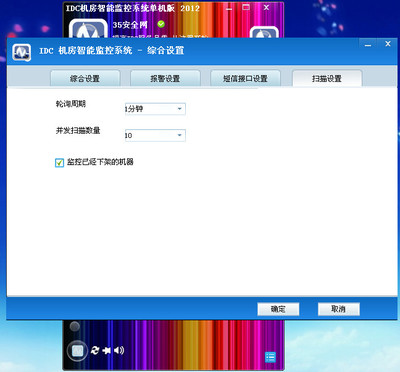
Task: Open the blue list icon in the background window
Action: click(270, 357)
